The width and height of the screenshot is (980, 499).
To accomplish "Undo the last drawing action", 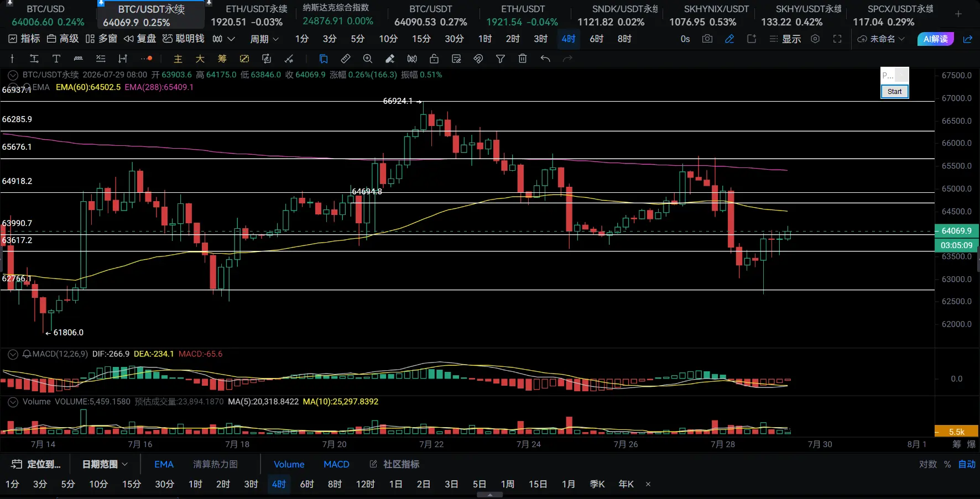I will (545, 59).
